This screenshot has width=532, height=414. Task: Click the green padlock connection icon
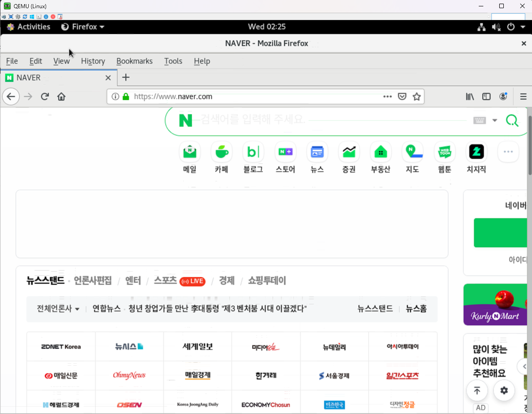pyautogui.click(x=126, y=96)
